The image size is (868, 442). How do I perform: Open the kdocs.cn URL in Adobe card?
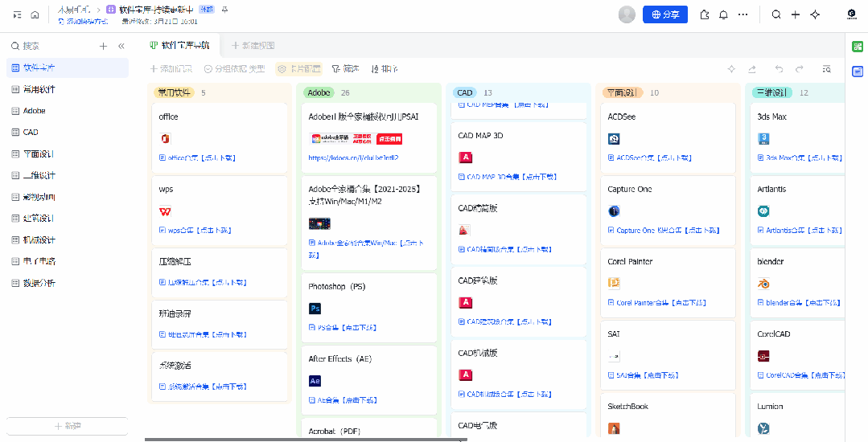click(353, 158)
